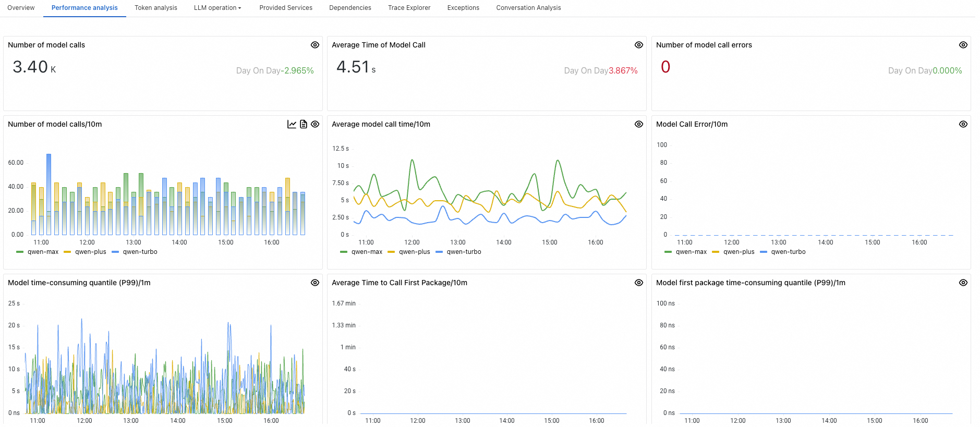Toggle qwen-turbo series in Model Call Error legend
This screenshot has width=980, height=427.
788,252
